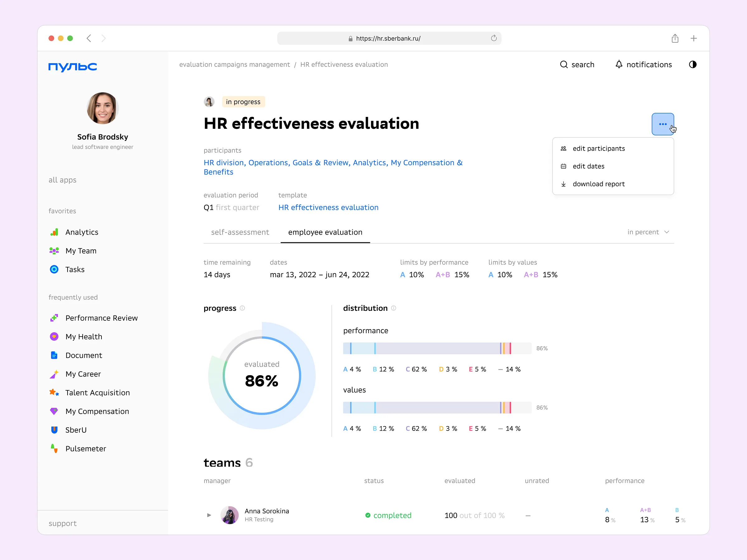Click the Analytics app icon in favorites

pyautogui.click(x=54, y=232)
